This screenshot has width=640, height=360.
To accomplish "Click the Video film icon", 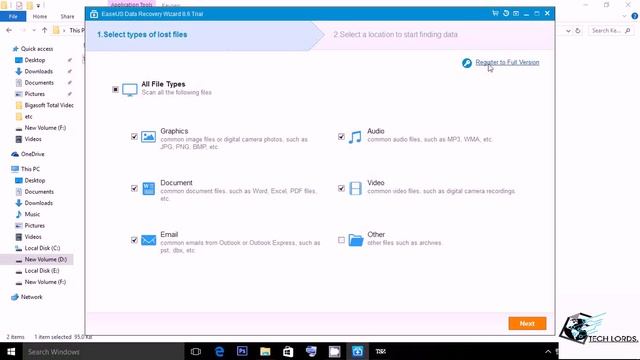I will [355, 188].
